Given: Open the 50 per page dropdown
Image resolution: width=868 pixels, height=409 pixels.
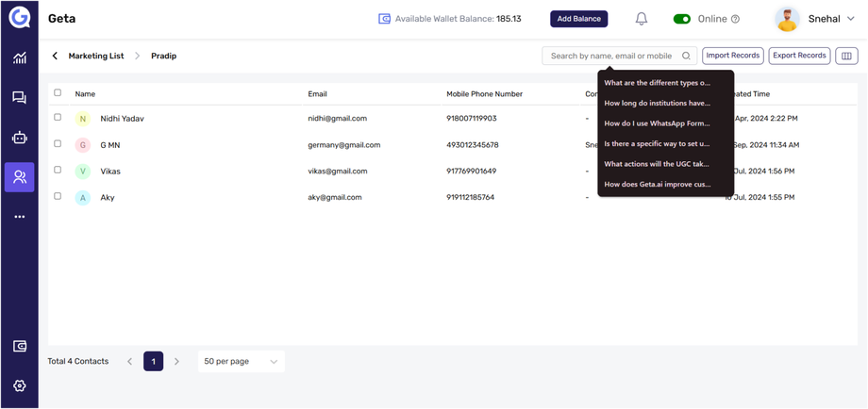Looking at the screenshot, I should [242, 362].
